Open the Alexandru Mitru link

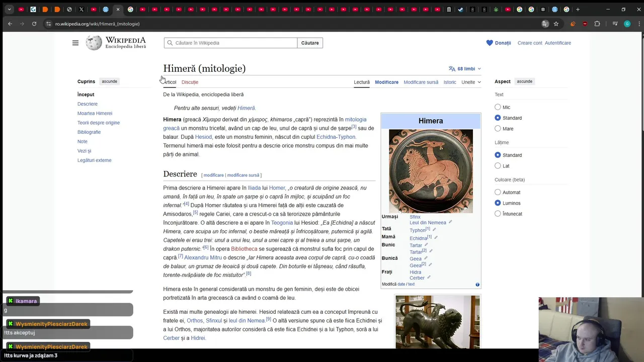[203, 257]
